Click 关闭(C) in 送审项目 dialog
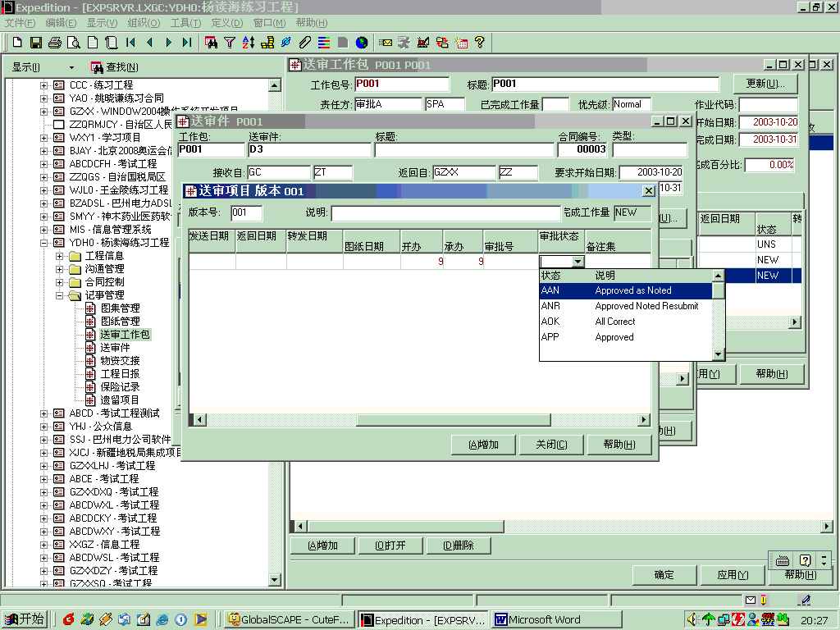This screenshot has height=630, width=840. click(x=551, y=445)
